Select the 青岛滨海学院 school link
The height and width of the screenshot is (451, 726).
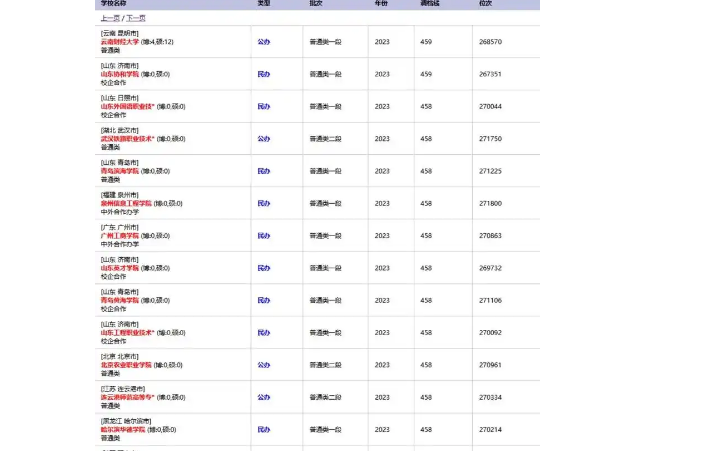pos(120,171)
